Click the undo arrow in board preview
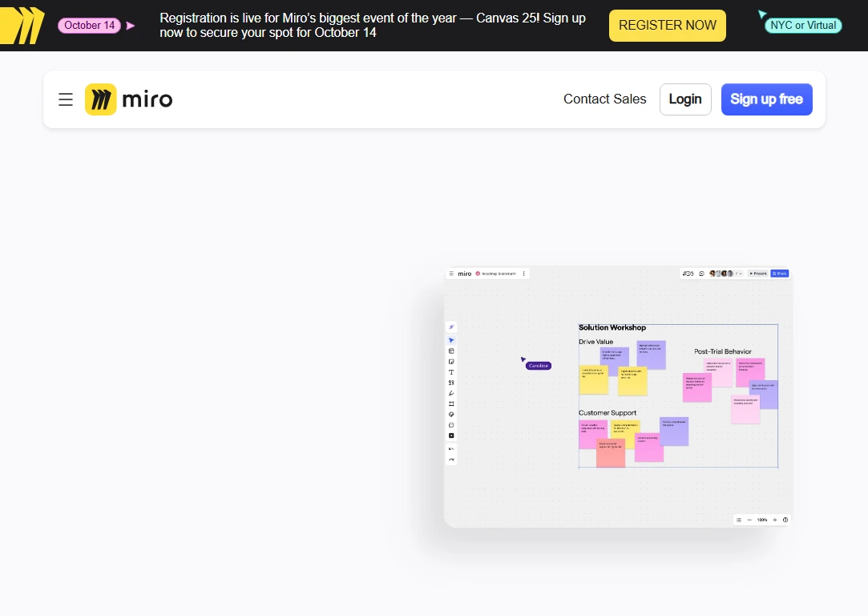 tap(451, 448)
